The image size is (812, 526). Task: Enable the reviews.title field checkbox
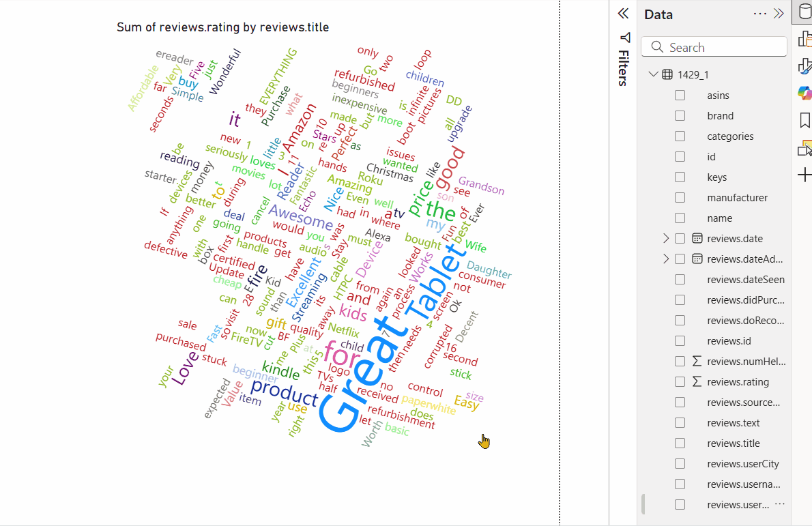click(x=680, y=443)
